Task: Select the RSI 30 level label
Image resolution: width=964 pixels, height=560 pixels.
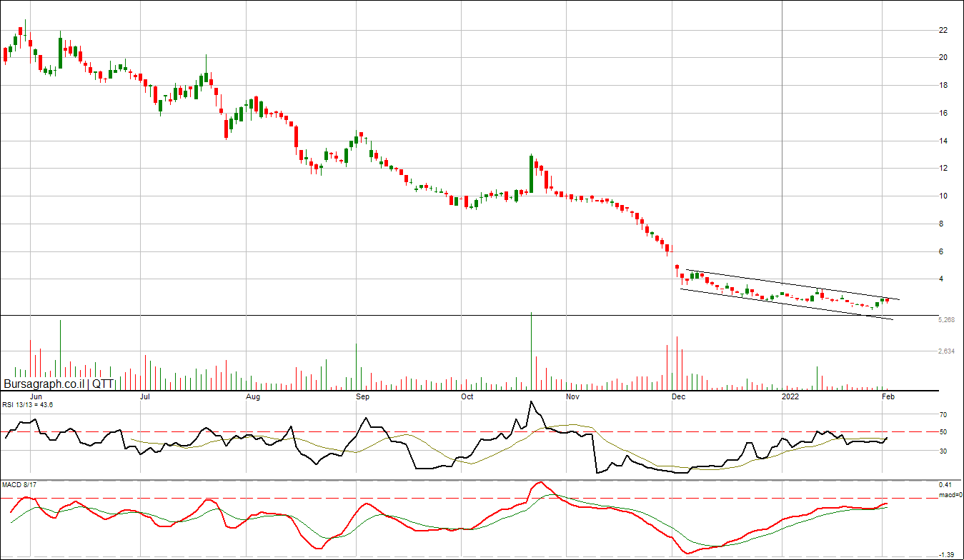Action: coord(943,451)
